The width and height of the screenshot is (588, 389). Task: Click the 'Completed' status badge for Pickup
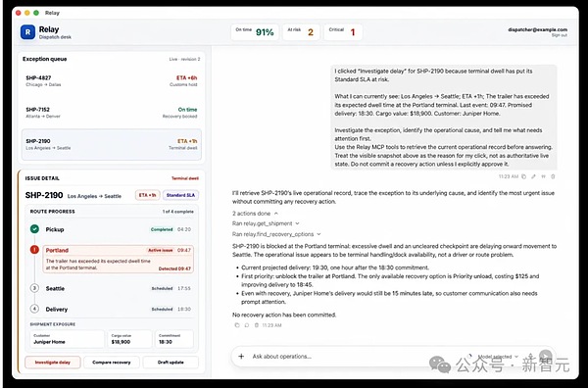(162, 229)
